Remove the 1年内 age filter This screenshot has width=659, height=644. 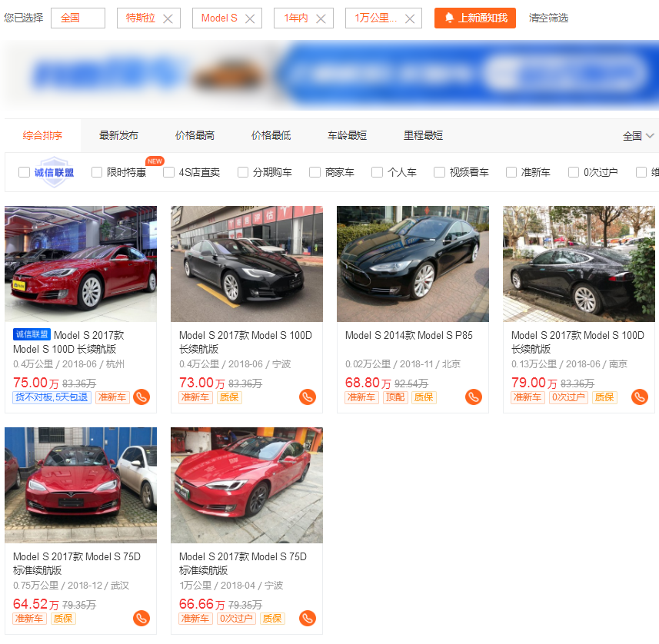coord(321,18)
